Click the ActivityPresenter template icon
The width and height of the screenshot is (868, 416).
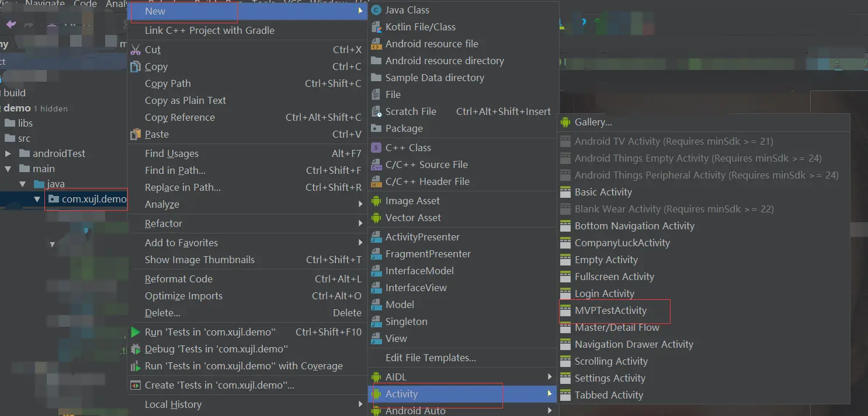pos(376,237)
